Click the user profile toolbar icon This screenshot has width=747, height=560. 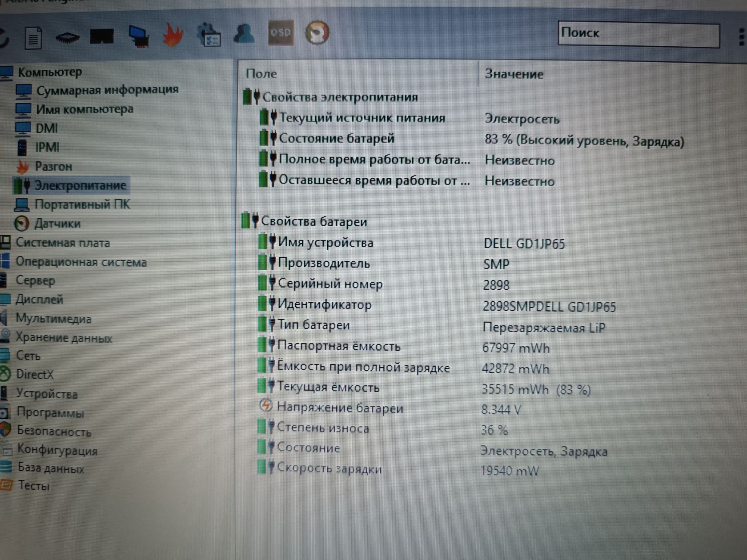244,33
